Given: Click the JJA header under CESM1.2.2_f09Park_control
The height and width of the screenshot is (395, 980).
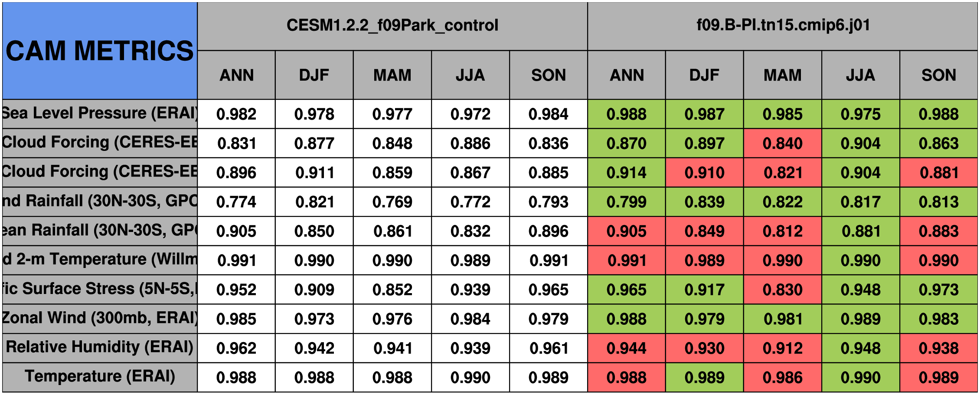Looking at the screenshot, I should [x=470, y=75].
